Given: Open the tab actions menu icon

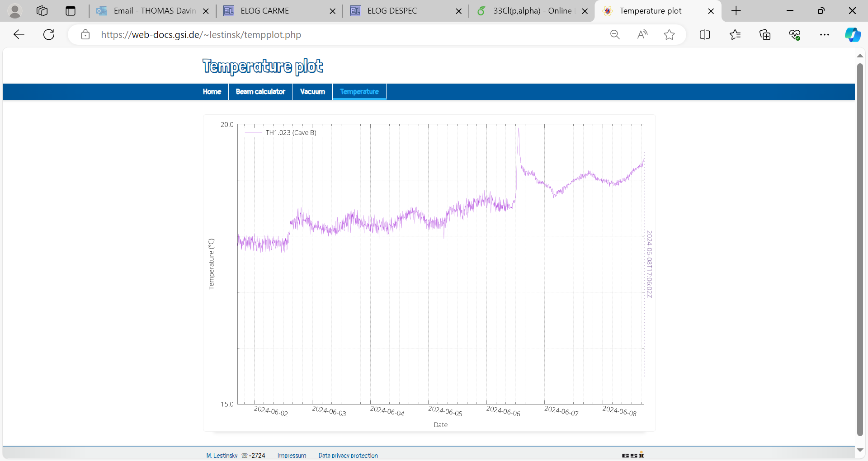Looking at the screenshot, I should pyautogui.click(x=71, y=11).
